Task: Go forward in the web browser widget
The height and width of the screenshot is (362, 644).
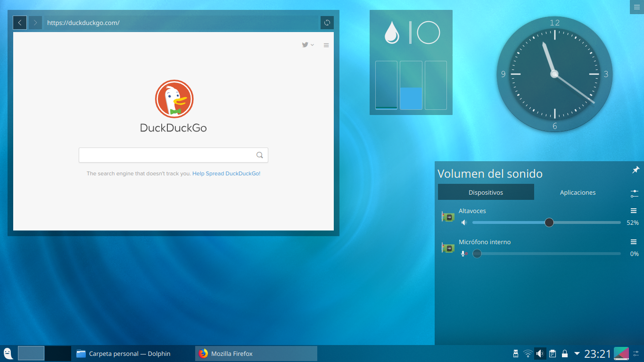Action: pyautogui.click(x=35, y=23)
